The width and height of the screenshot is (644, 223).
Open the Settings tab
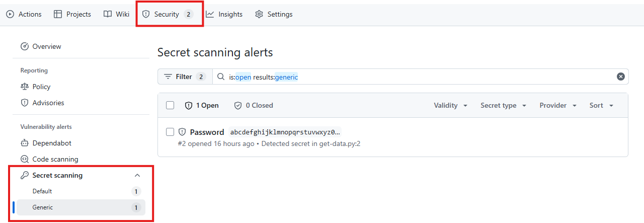274,14
